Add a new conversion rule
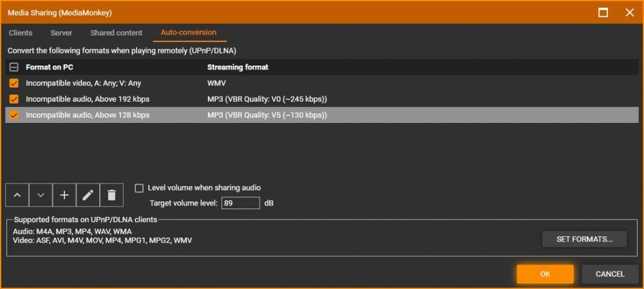This screenshot has height=289, width=644. coord(64,195)
